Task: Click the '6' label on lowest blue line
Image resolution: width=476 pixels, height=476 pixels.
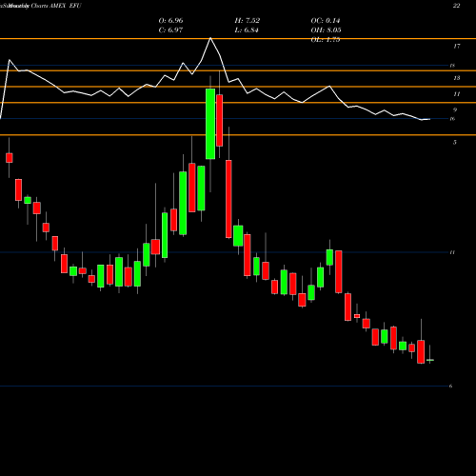Action: click(x=450, y=387)
